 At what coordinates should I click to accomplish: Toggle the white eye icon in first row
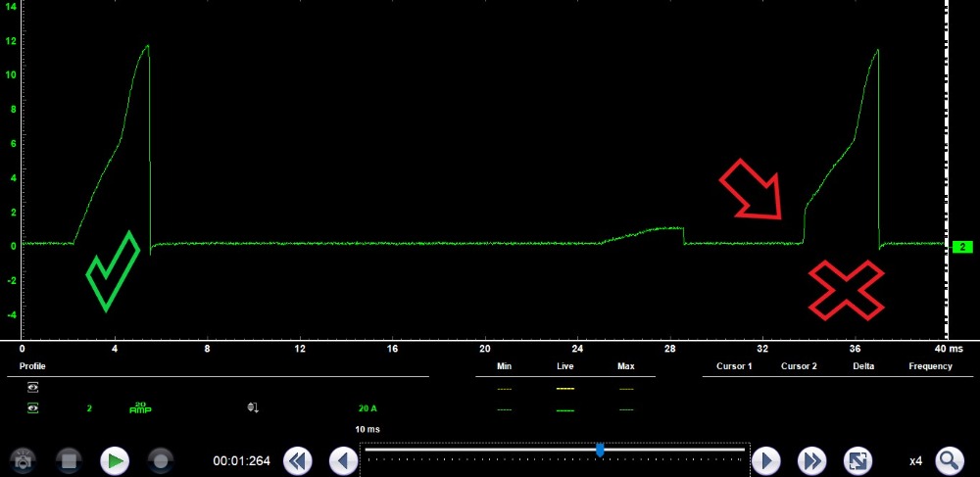pyautogui.click(x=32, y=387)
